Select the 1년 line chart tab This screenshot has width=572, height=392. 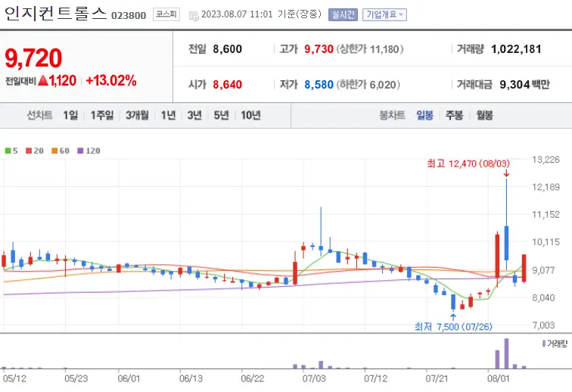tap(169, 115)
